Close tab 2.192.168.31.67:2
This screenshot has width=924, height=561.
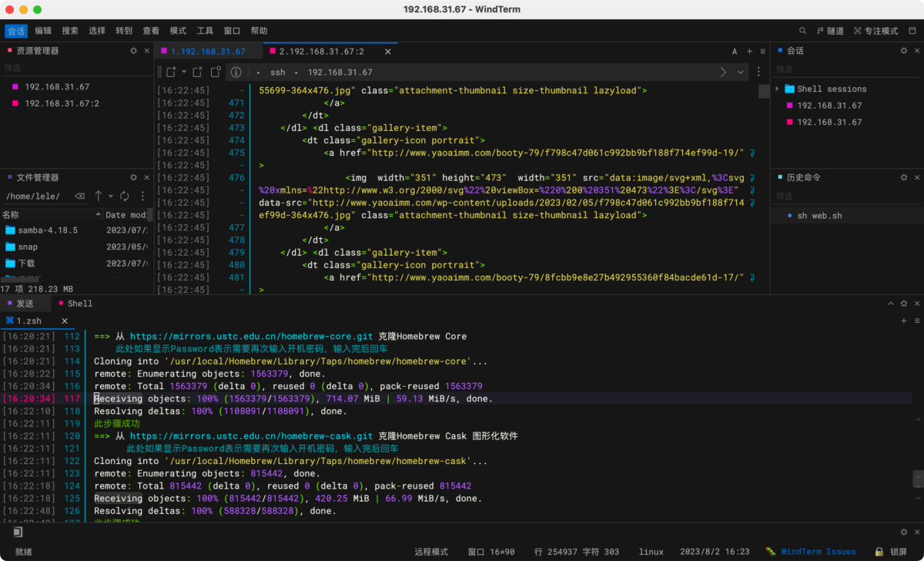(x=388, y=52)
